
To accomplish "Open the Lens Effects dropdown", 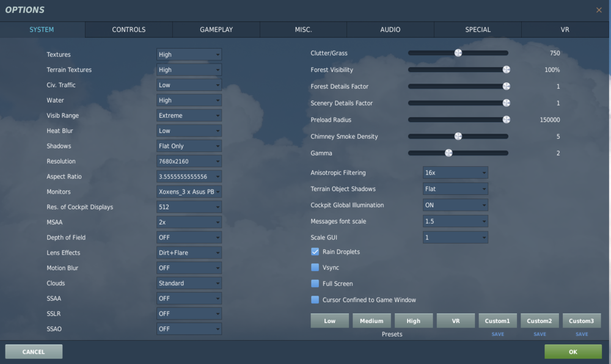I will 189,252.
